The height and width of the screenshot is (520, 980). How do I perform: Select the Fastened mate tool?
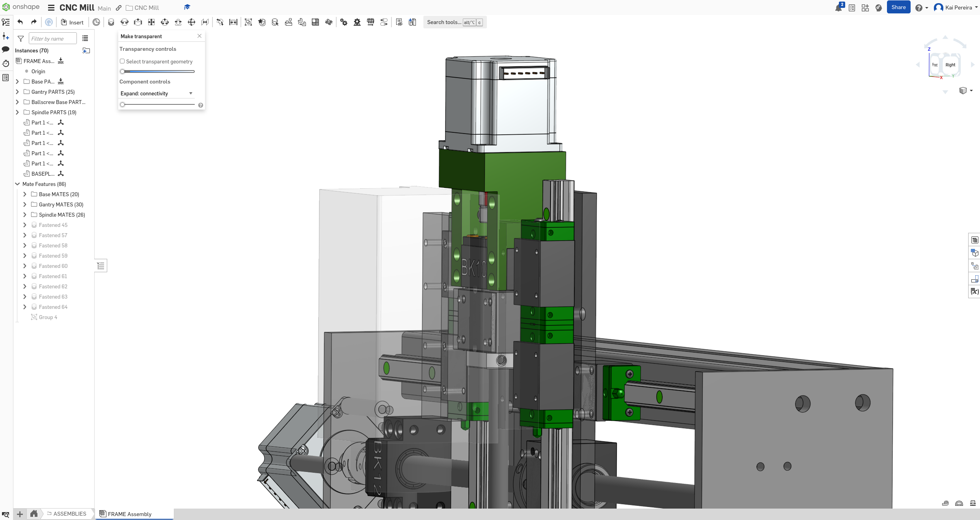(111, 22)
